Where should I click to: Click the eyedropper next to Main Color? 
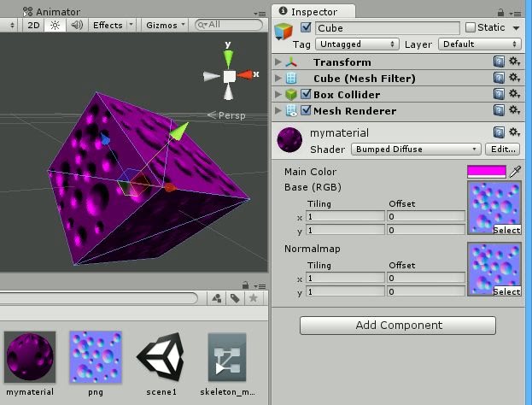[515, 172]
